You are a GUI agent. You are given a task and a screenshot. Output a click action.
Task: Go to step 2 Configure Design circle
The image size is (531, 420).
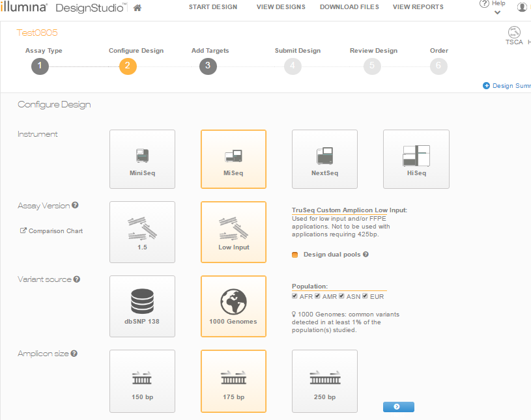click(128, 66)
